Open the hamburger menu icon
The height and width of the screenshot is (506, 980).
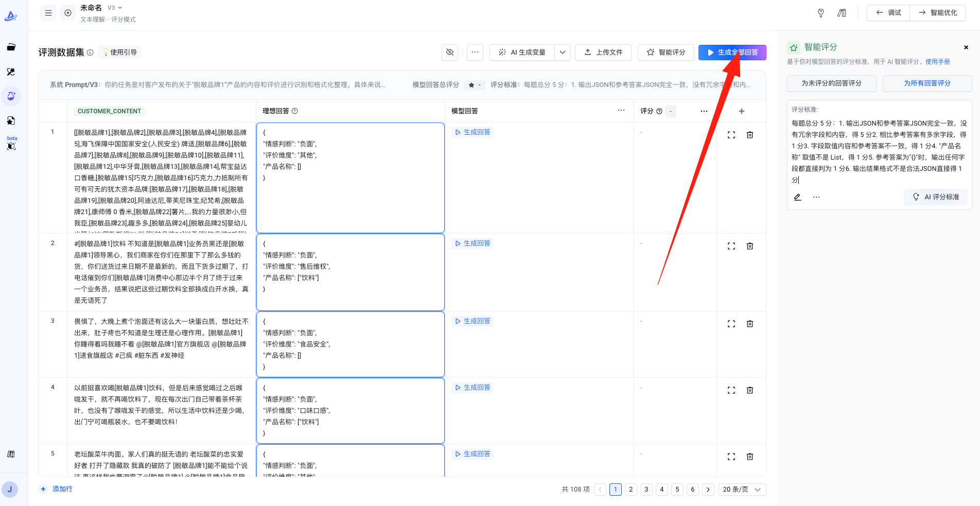(x=48, y=13)
